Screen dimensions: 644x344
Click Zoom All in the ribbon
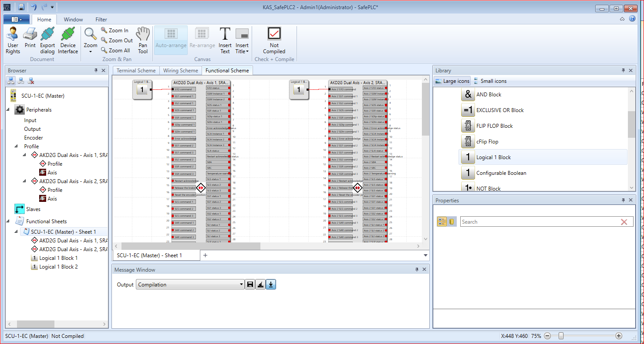coord(115,50)
